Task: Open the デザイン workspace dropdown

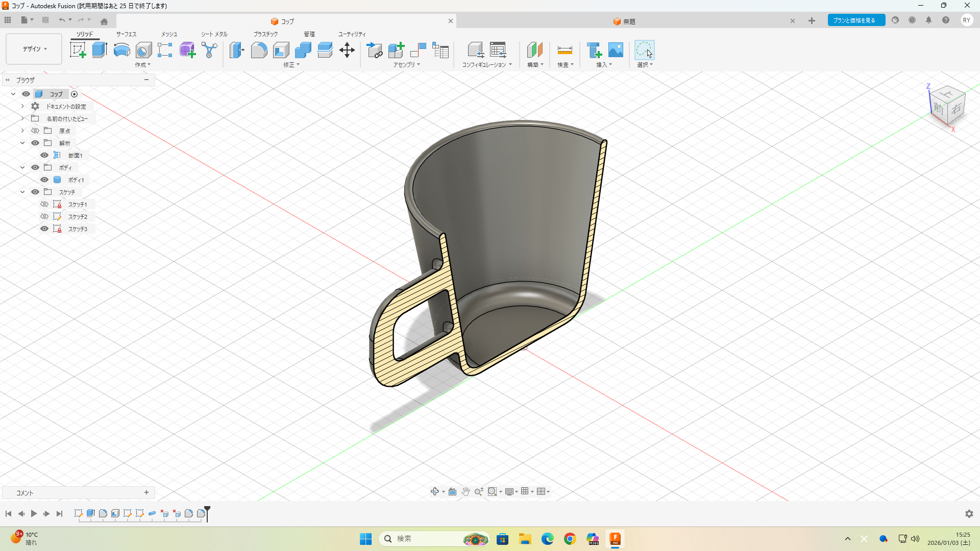Action: (x=34, y=49)
